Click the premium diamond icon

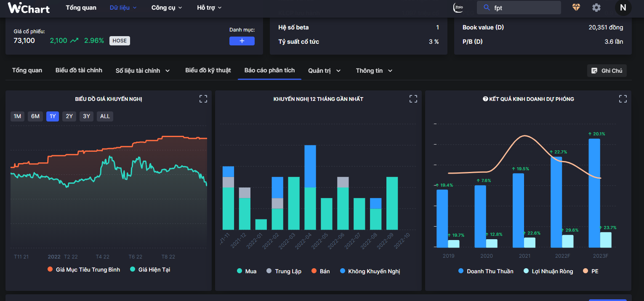576,8
